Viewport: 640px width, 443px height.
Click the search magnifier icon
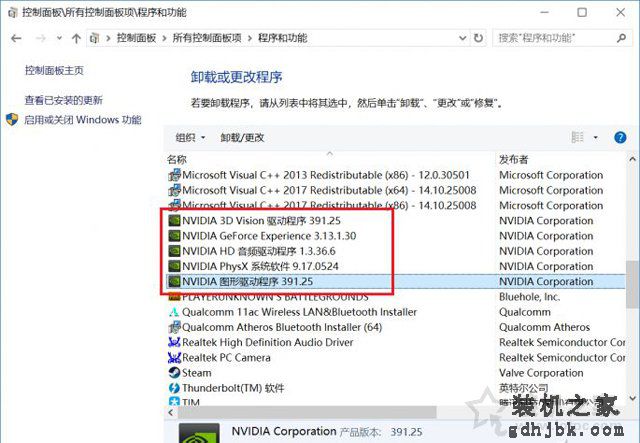pyautogui.click(x=621, y=38)
